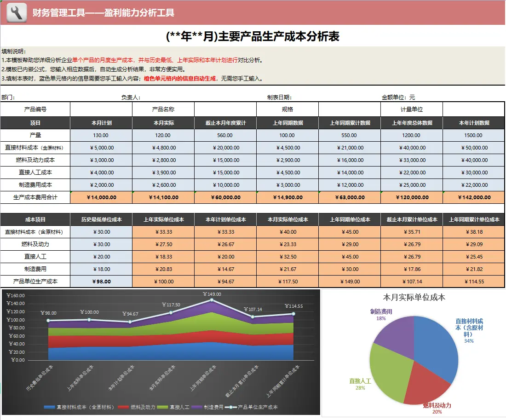Click purple 制造费用 legend marker
506x420 pixels.
point(196,407)
